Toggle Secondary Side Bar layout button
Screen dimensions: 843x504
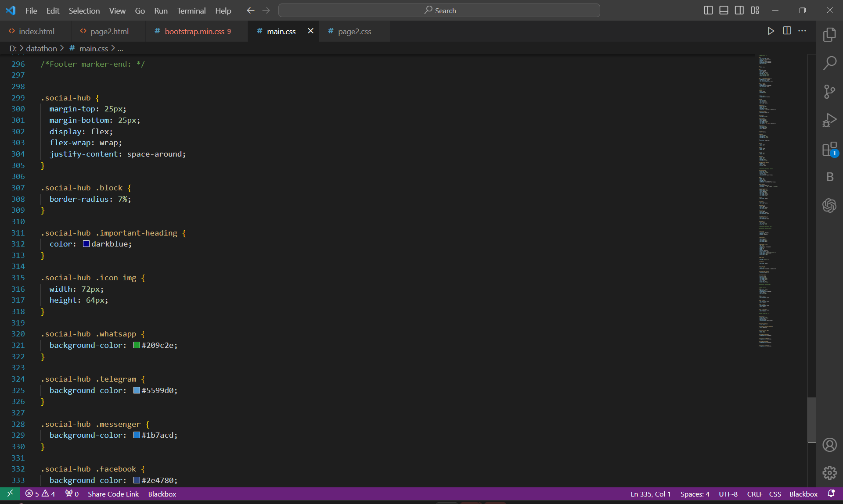[739, 10]
